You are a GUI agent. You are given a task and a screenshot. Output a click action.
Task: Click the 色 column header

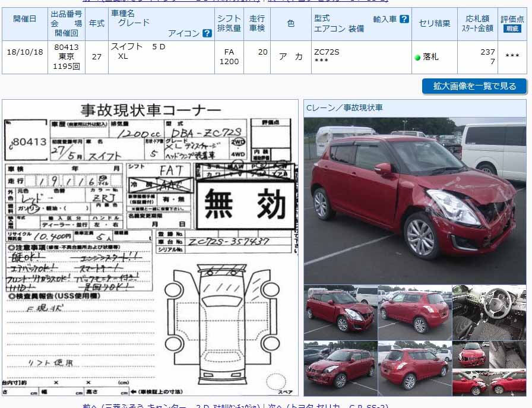pos(291,23)
